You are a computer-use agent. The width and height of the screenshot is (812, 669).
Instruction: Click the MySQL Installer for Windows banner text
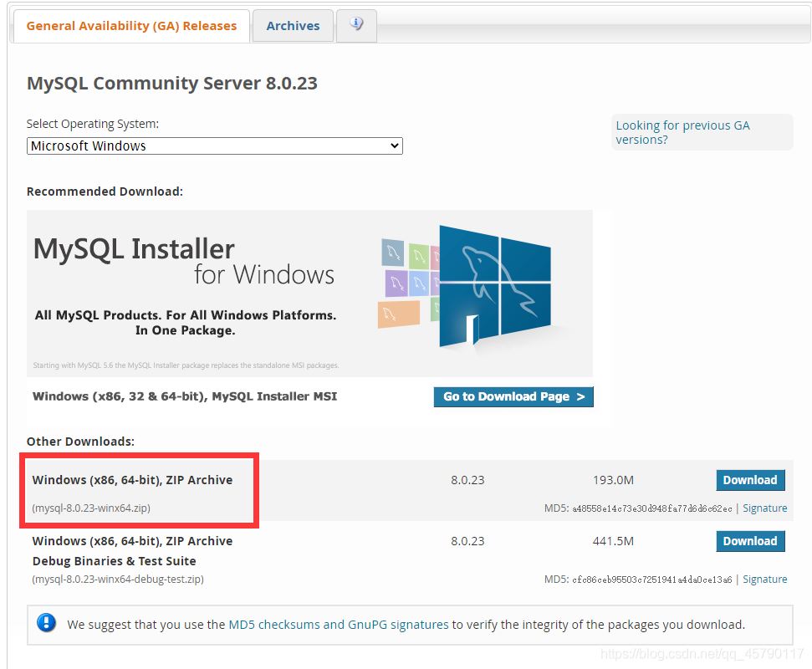tap(183, 261)
